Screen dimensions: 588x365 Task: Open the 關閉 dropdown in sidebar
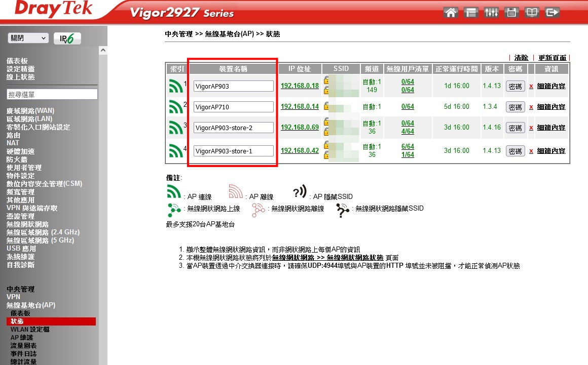pos(28,38)
